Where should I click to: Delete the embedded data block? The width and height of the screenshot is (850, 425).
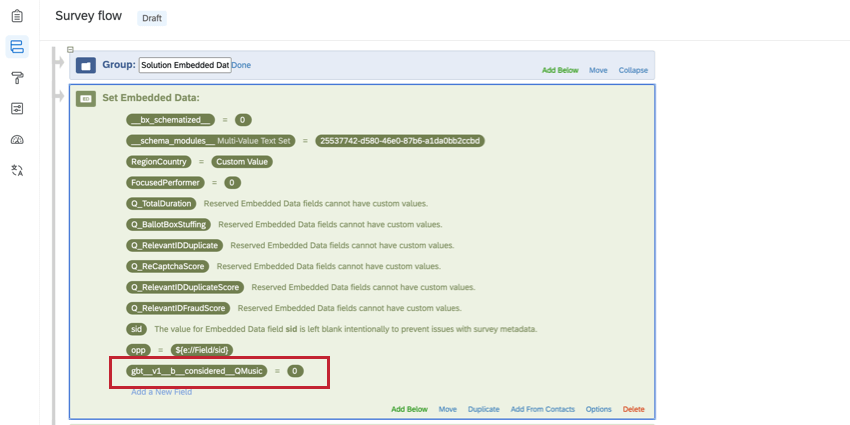coord(634,409)
